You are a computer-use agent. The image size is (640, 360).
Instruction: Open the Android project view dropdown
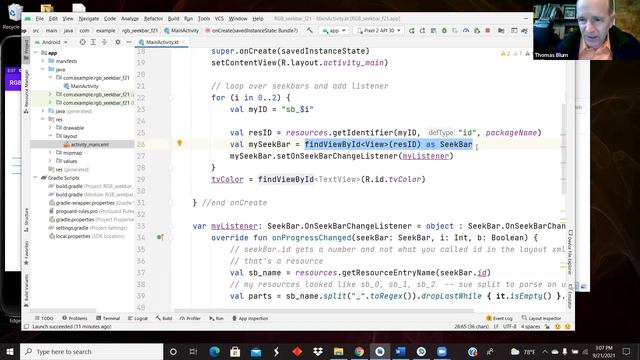(51, 42)
